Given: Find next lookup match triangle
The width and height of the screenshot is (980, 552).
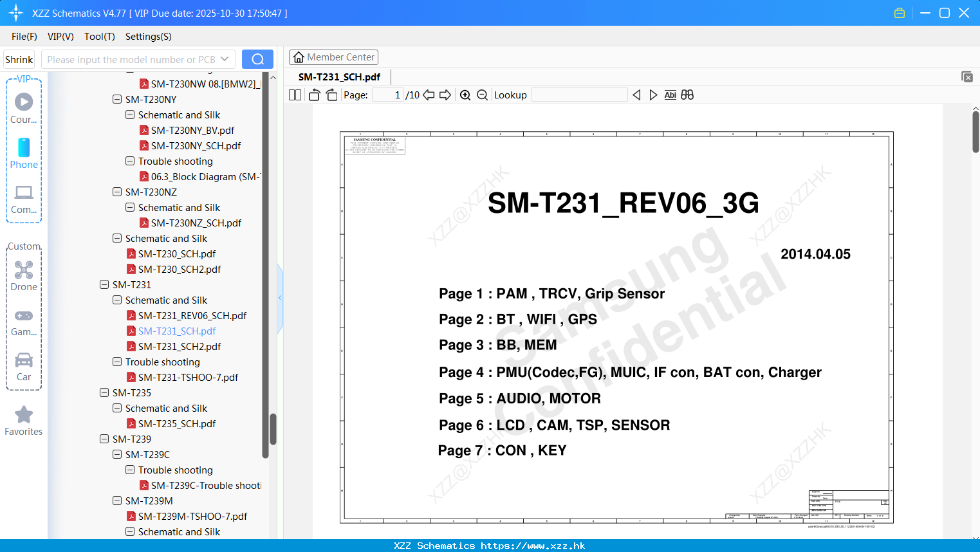Looking at the screenshot, I should 653,95.
